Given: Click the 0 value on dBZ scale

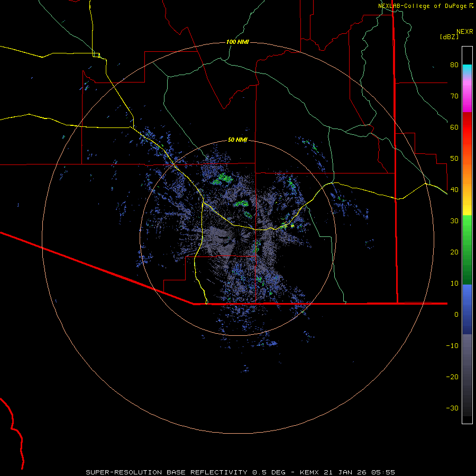Looking at the screenshot, I should (456, 315).
